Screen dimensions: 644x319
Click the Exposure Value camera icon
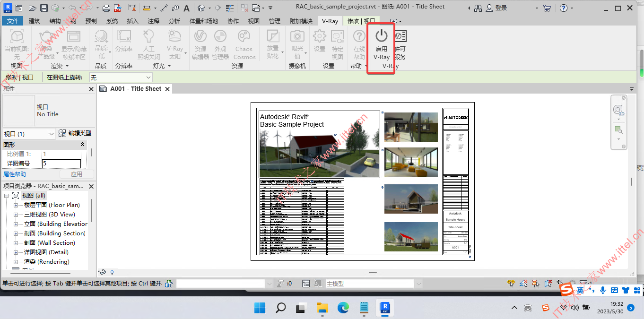coord(297,44)
